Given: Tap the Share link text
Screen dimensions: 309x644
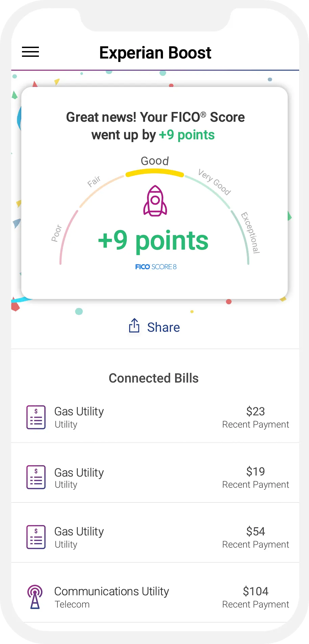Looking at the screenshot, I should (163, 327).
